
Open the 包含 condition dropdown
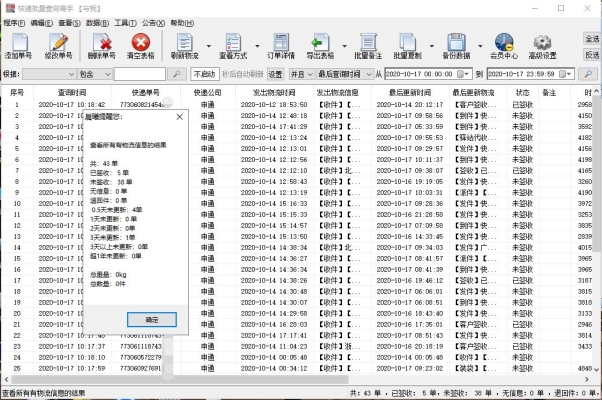pos(95,74)
